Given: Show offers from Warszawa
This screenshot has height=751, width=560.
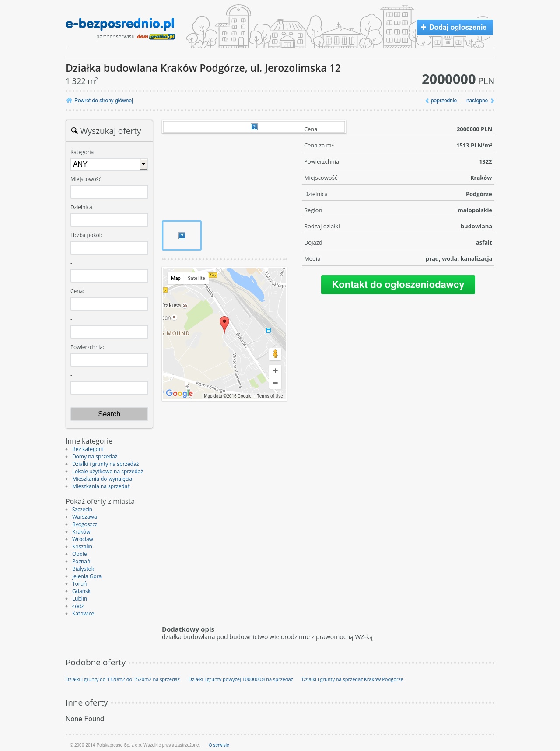Looking at the screenshot, I should click(x=84, y=517).
